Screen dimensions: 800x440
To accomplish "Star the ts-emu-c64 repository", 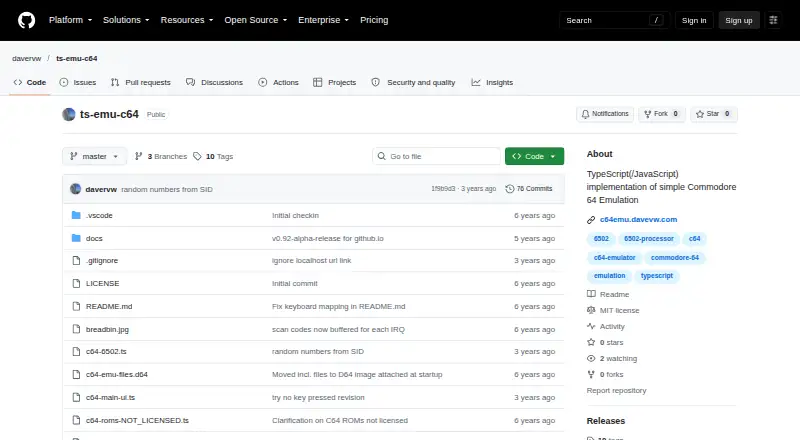I will (x=713, y=114).
